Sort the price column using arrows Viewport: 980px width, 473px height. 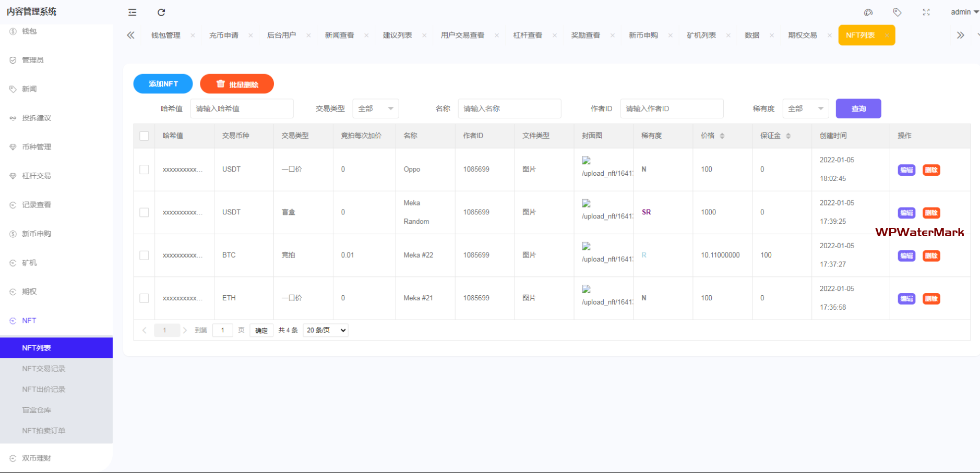(x=722, y=136)
